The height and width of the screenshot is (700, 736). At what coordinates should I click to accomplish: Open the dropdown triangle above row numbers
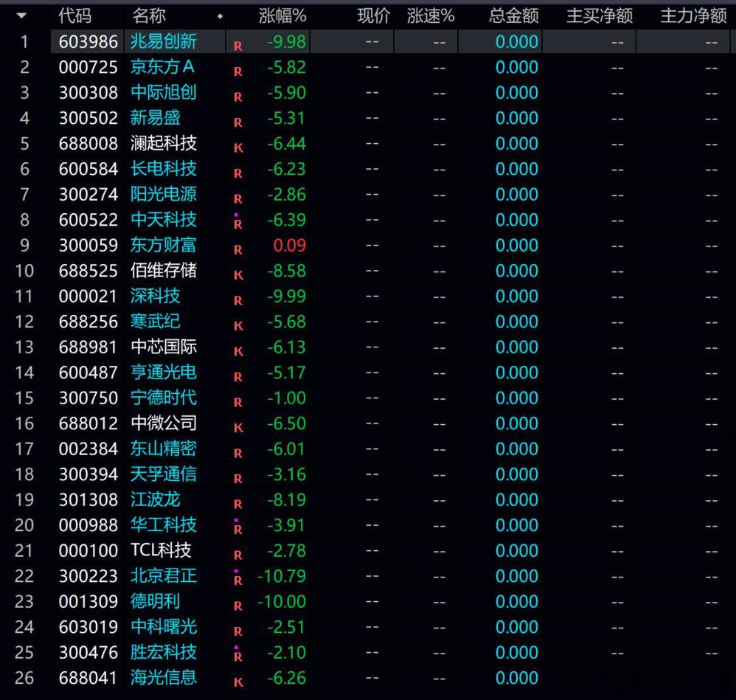(21, 16)
